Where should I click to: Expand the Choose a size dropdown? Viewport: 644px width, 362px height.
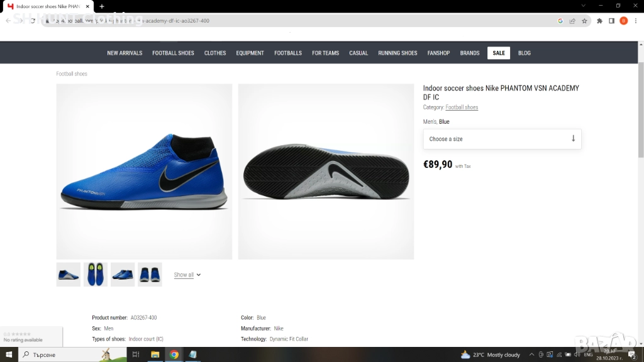502,139
